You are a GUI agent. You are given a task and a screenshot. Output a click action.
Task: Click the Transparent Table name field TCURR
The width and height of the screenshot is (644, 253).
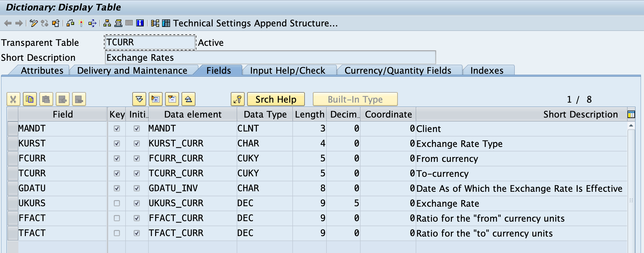[150, 42]
